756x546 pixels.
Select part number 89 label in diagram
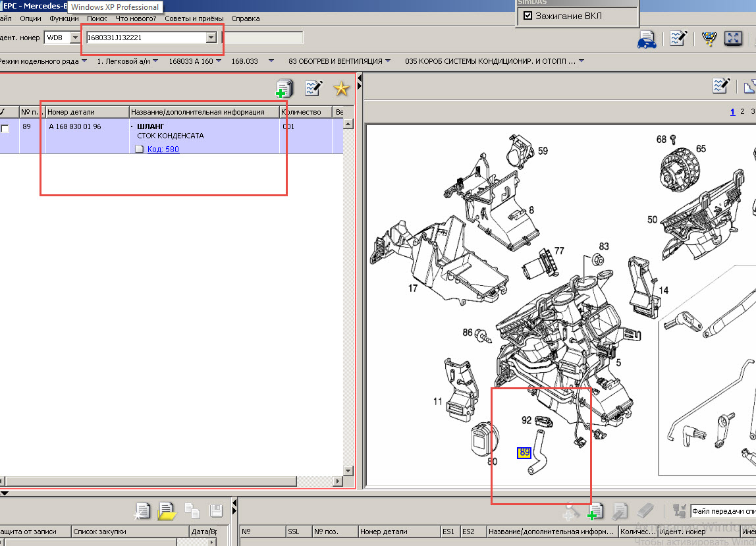pos(524,452)
